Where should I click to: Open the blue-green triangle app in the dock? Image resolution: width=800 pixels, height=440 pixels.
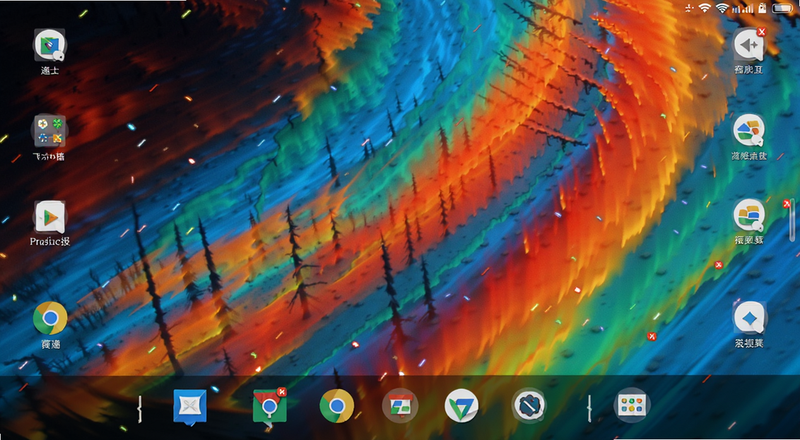pyautogui.click(x=461, y=406)
